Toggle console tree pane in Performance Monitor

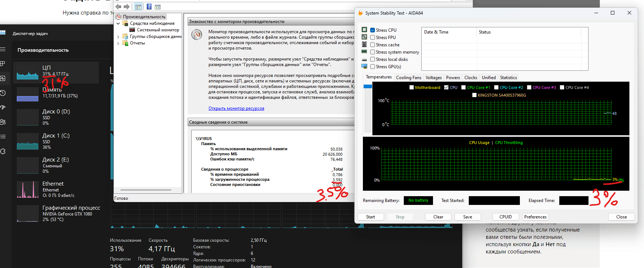tap(138, 7)
